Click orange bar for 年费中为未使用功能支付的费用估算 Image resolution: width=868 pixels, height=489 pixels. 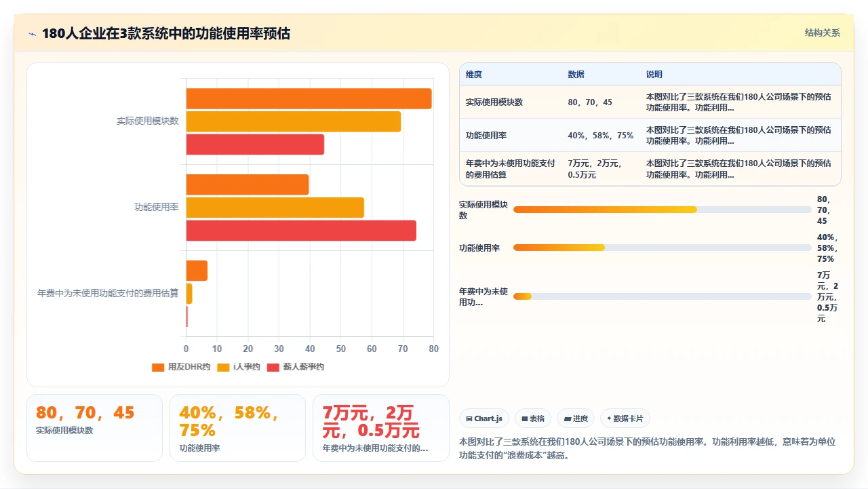pos(197,271)
